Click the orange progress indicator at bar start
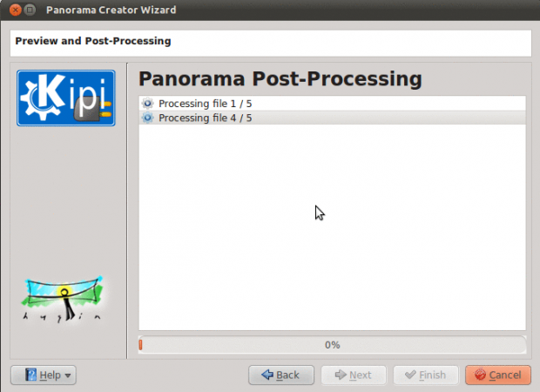Screen dimensions: 540x392 click(141, 345)
